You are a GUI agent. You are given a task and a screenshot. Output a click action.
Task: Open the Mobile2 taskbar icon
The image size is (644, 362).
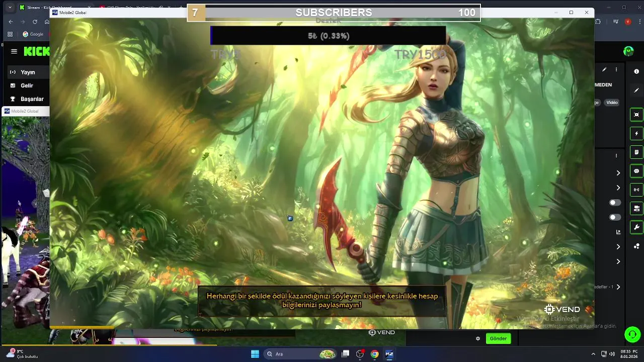click(x=389, y=354)
